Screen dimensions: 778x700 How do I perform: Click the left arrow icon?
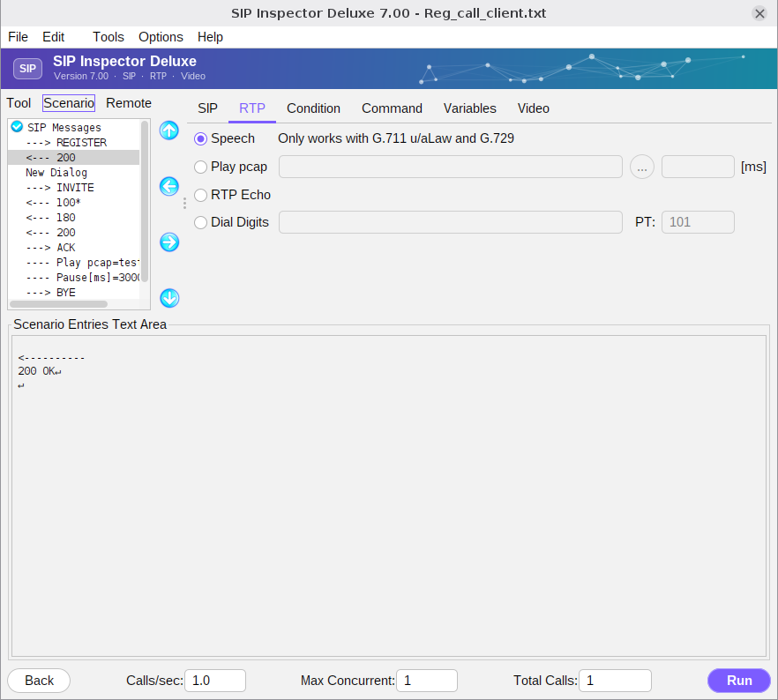[169, 186]
